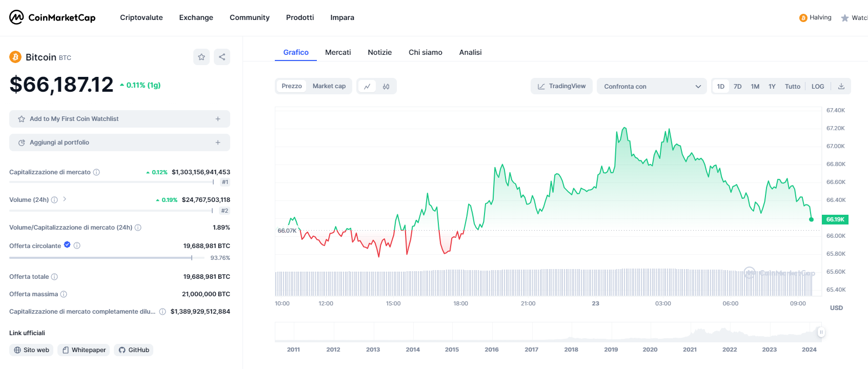Viewport: 868px width, 369px height.
Task: Click the CoinMarketCap logo
Action: (52, 17)
